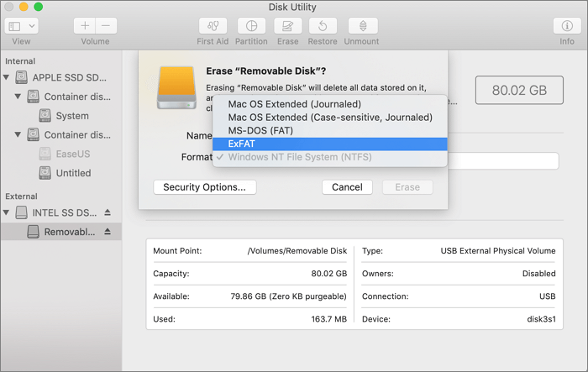This screenshot has height=372, width=588.
Task: Choose ExFAT from format list
Action: tap(241, 144)
